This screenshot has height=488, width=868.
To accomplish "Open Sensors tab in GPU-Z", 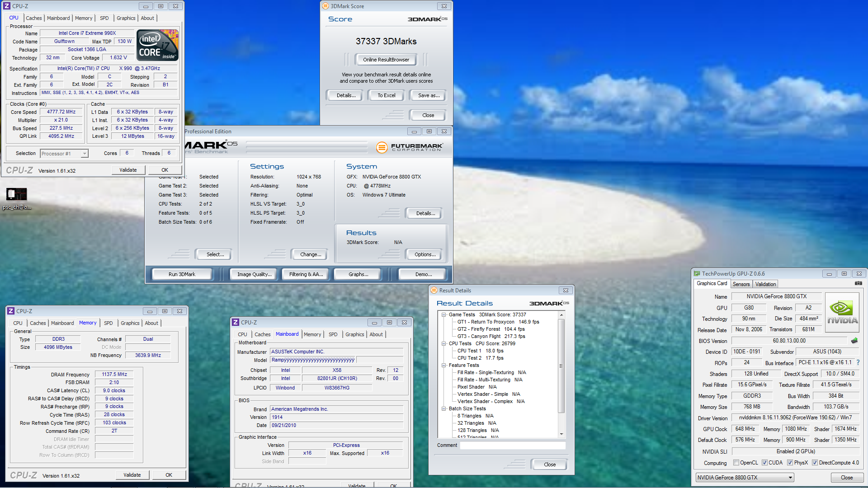I will pos(741,284).
